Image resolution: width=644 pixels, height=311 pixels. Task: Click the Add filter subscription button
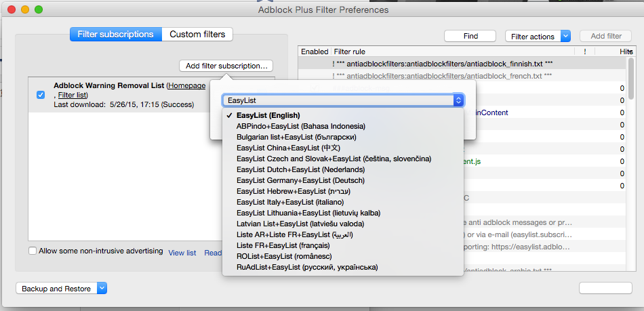click(226, 66)
